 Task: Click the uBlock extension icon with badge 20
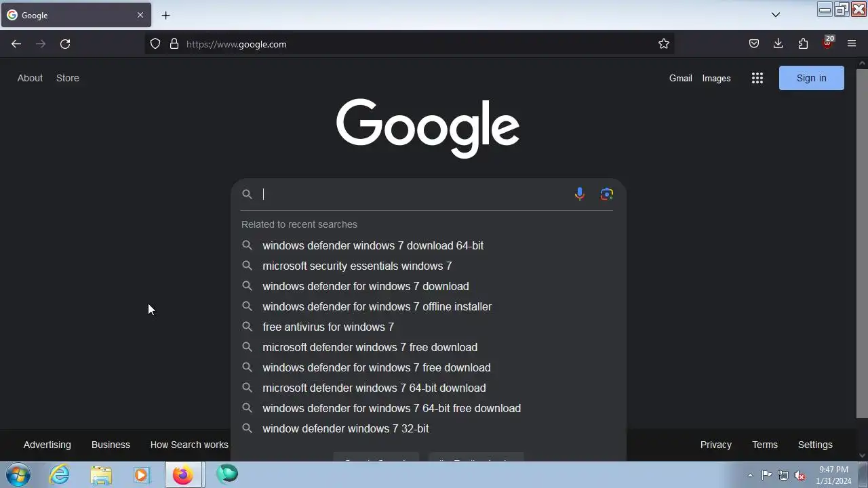coord(828,43)
